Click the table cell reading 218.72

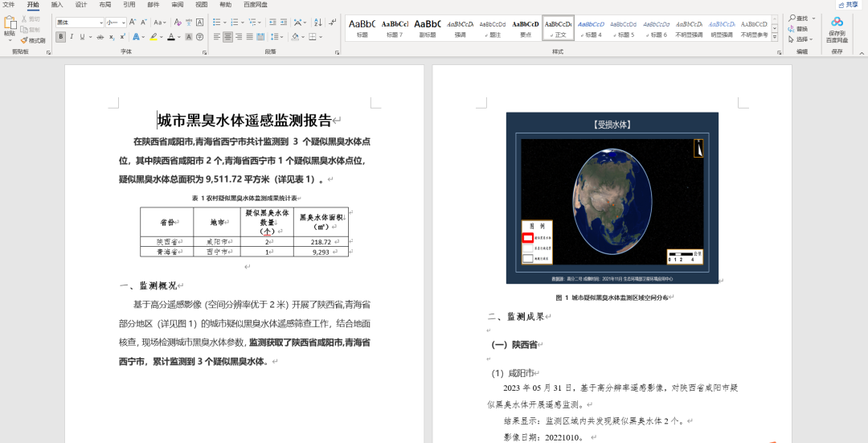coord(321,242)
